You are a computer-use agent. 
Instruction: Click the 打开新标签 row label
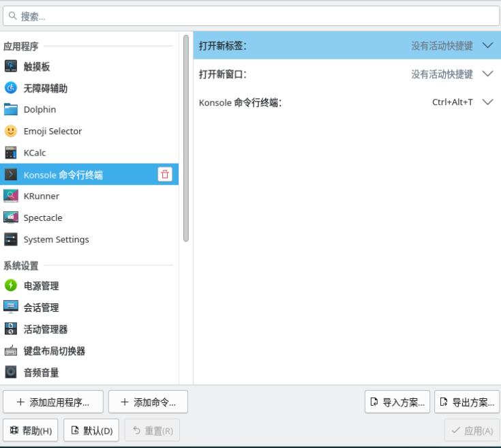coord(223,46)
